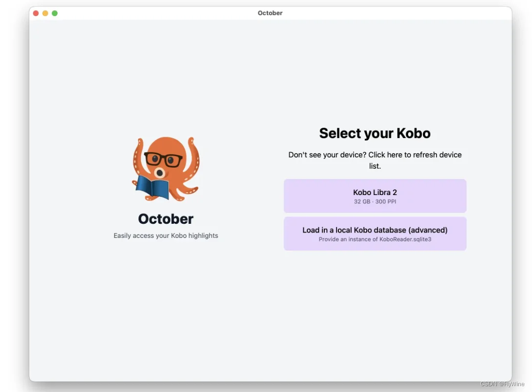This screenshot has width=532, height=392.
Task: Click the "Provide an instance of KoboReader.sqlite3" text
Action: [375, 239]
